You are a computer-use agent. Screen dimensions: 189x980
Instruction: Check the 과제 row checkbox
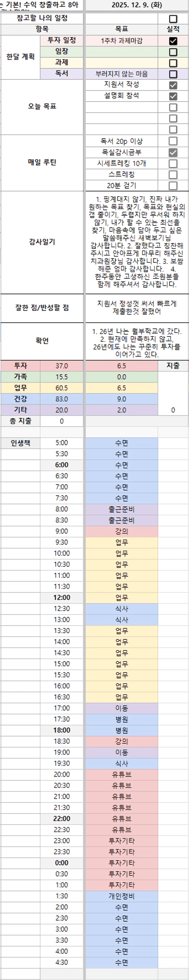tap(173, 63)
